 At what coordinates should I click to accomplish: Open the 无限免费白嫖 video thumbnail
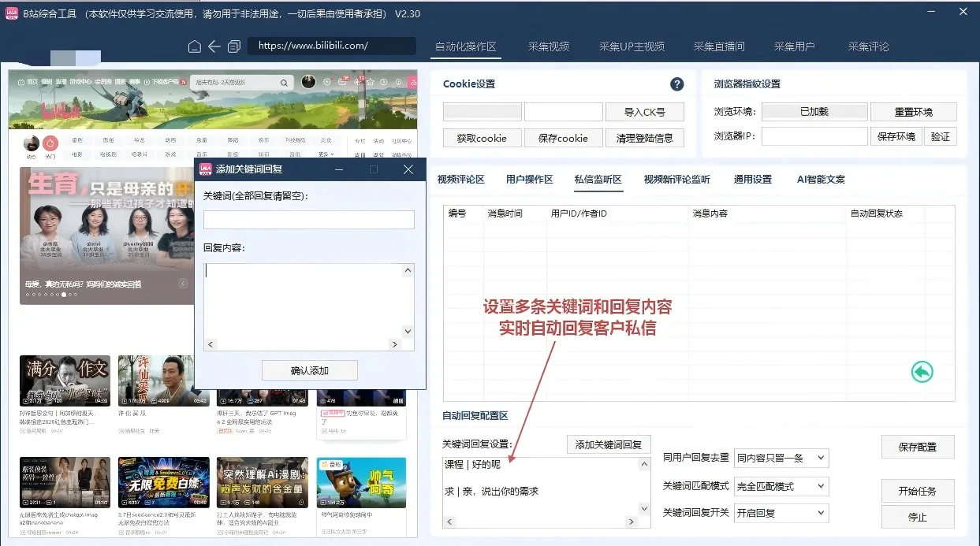pos(163,482)
